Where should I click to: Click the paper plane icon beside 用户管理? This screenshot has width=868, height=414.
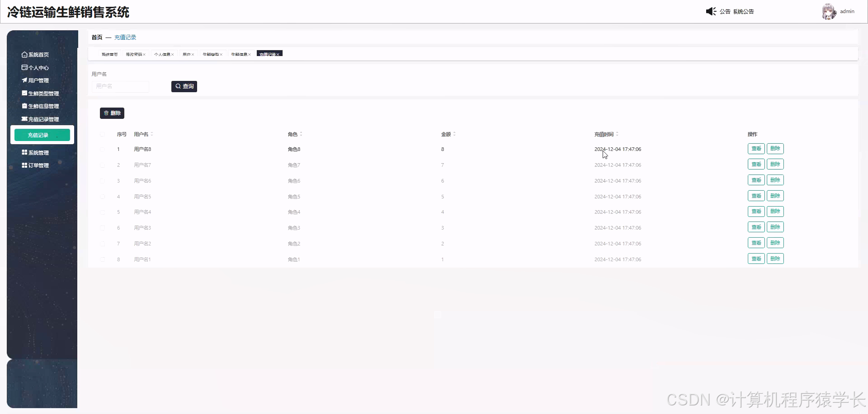coord(24,80)
